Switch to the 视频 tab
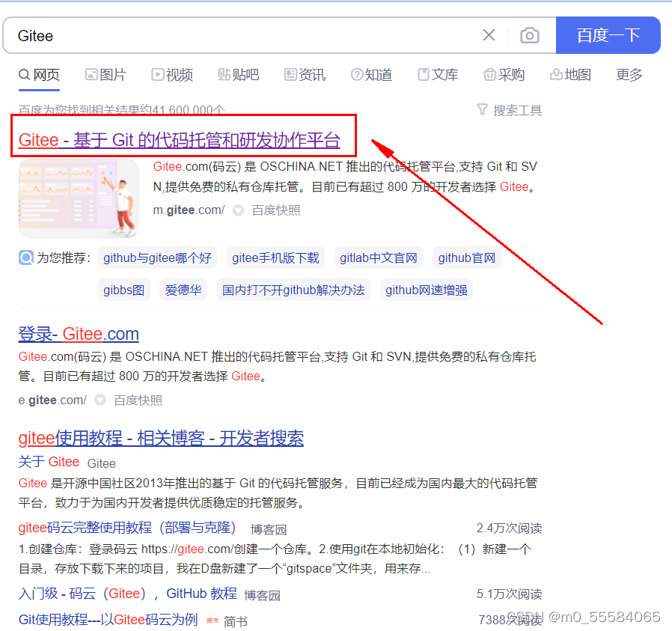The width and height of the screenshot is (672, 631). click(172, 75)
